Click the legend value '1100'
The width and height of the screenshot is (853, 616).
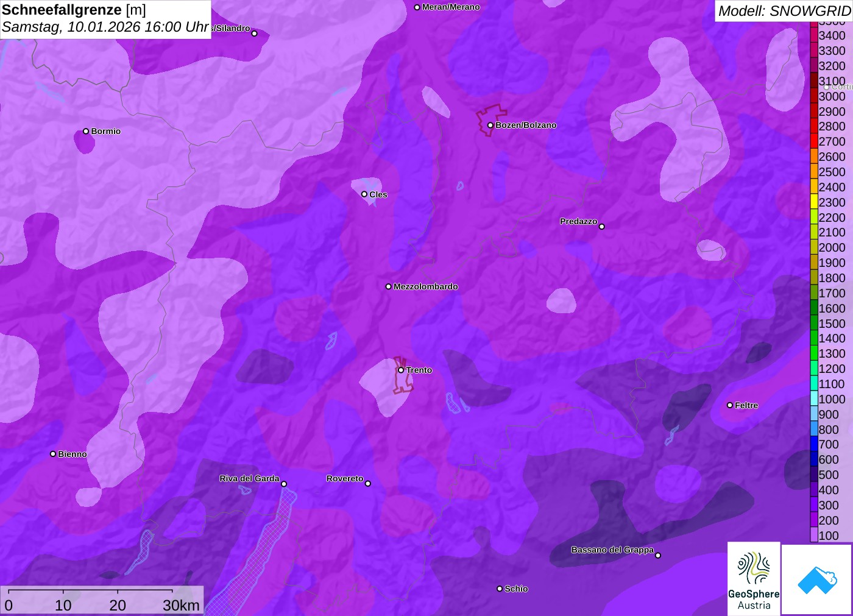[832, 384]
